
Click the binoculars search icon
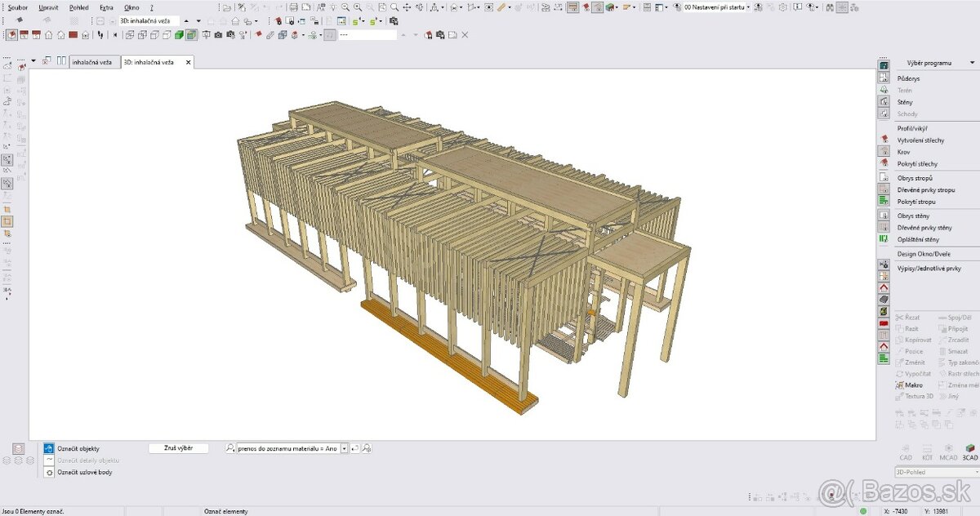tap(829, 7)
